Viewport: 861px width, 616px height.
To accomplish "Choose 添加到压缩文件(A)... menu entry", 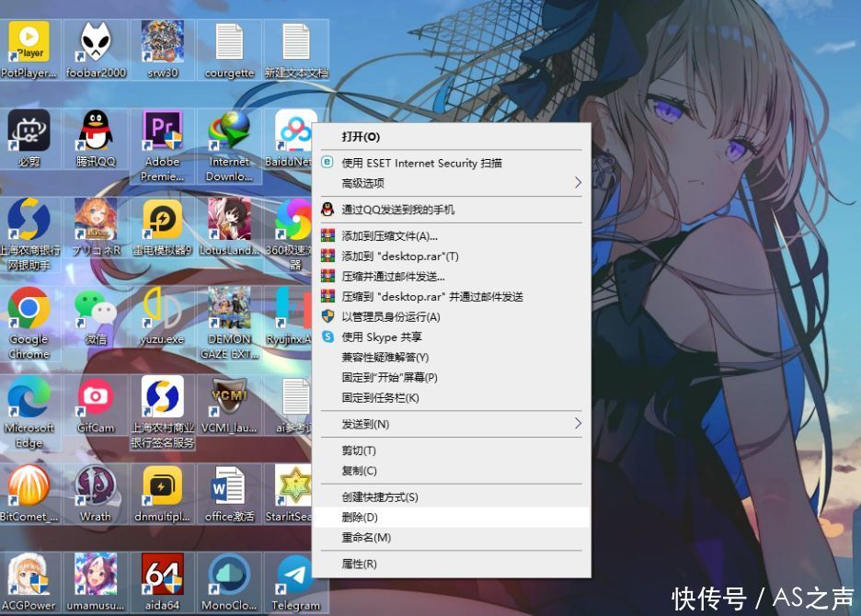I will pyautogui.click(x=452, y=236).
